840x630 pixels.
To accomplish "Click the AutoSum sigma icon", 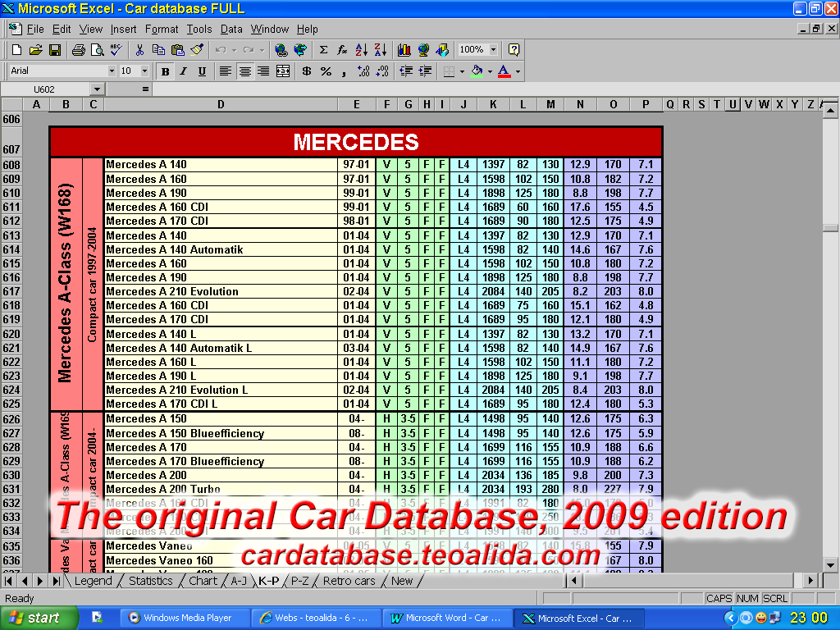I will pos(323,50).
